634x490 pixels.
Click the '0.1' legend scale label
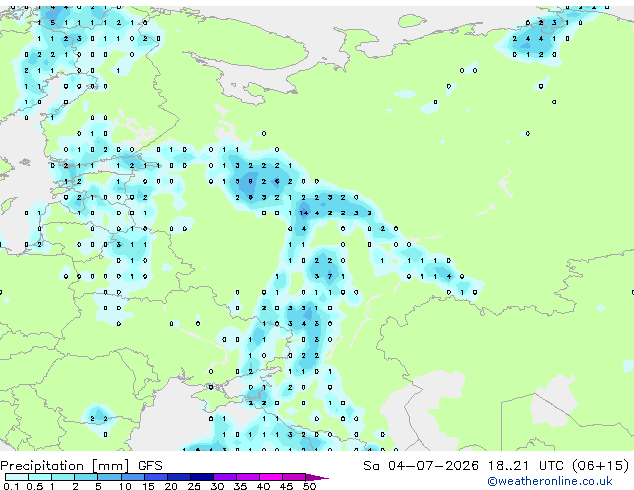point(12,486)
